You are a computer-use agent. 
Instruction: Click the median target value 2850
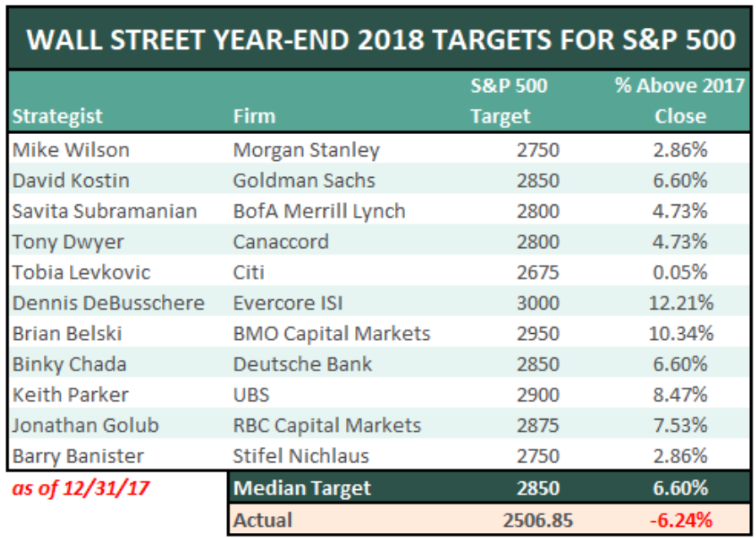pos(538,488)
